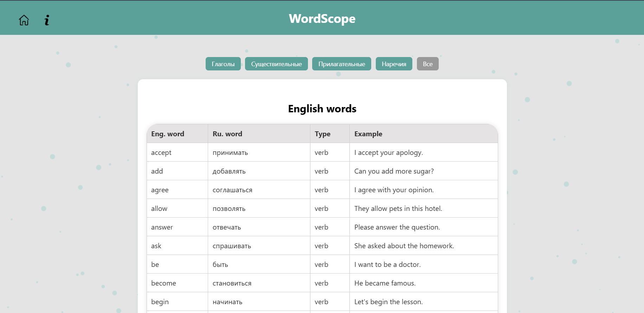This screenshot has width=644, height=313.
Task: Filter by Существительные
Action: click(x=276, y=64)
